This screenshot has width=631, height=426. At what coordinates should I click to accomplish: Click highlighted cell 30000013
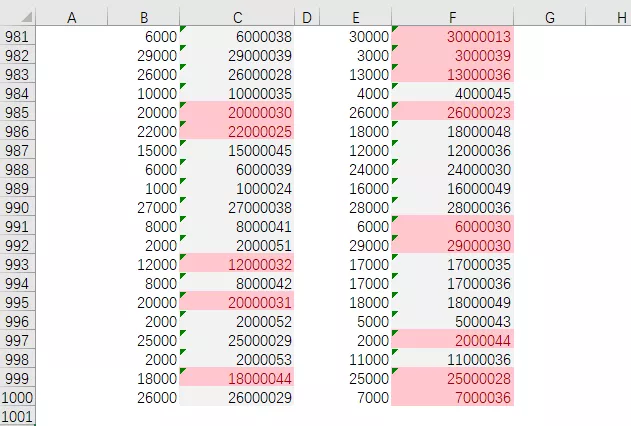452,37
